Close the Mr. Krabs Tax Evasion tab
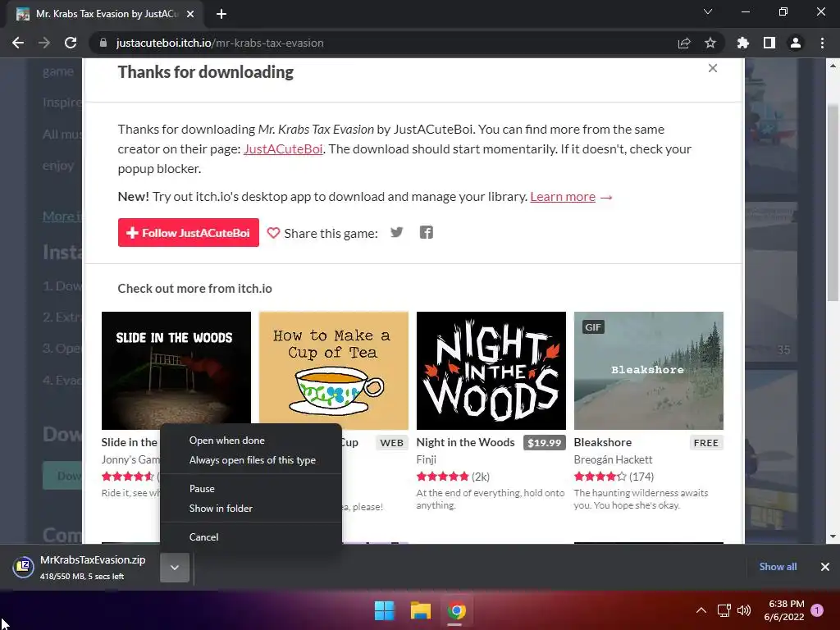Screen dimensions: 840x630 point(190,14)
